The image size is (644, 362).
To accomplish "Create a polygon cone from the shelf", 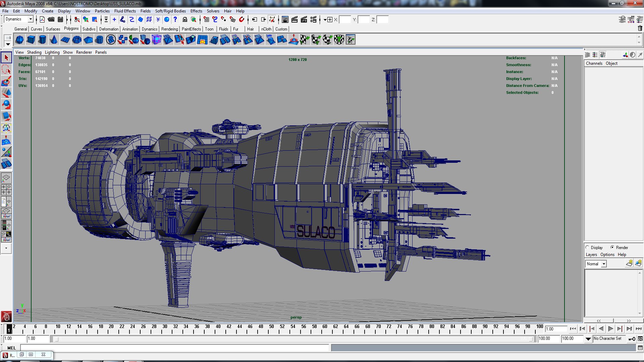I will [x=54, y=40].
